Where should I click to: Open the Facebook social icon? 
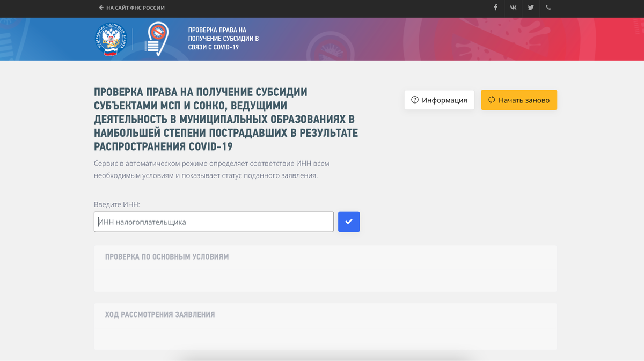pos(495,8)
